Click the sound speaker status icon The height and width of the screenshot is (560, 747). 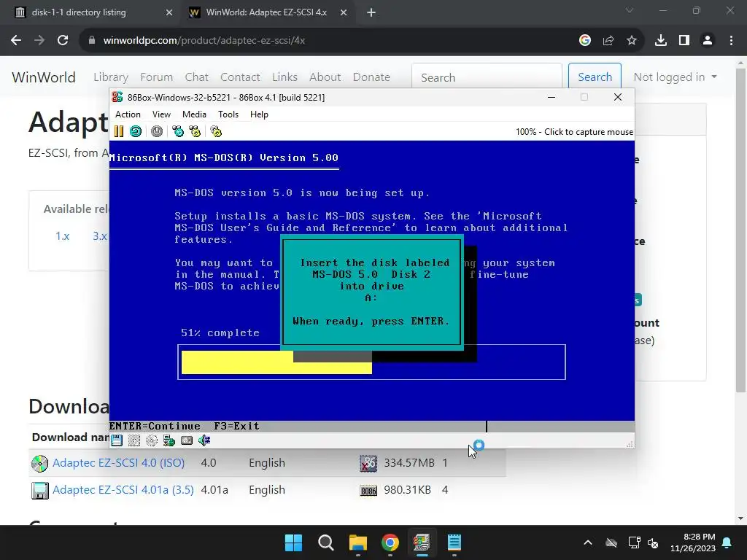204,440
